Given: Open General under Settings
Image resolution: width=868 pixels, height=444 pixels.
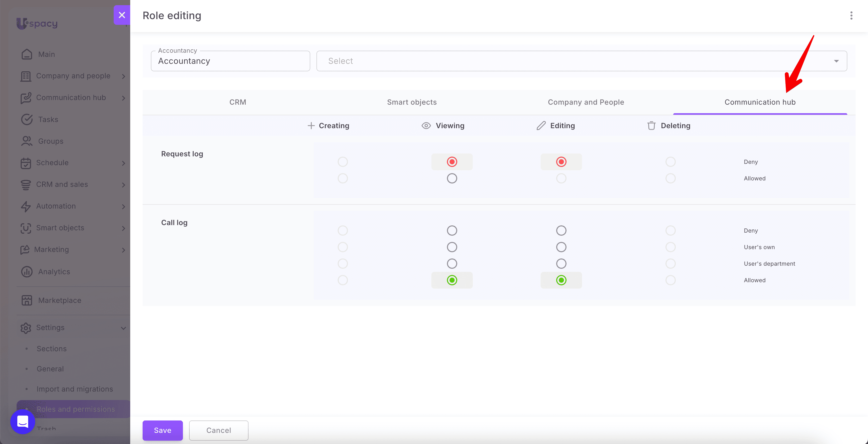Looking at the screenshot, I should 50,369.
